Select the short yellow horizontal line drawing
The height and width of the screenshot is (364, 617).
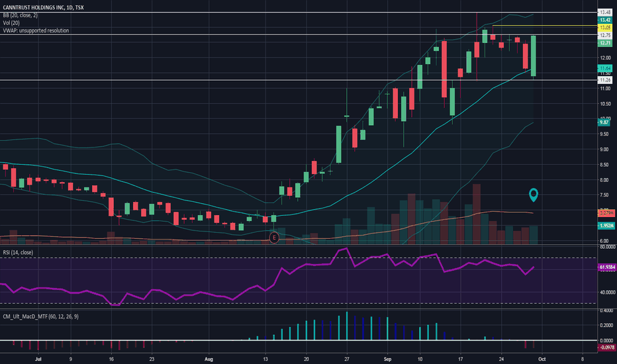[x=545, y=26]
